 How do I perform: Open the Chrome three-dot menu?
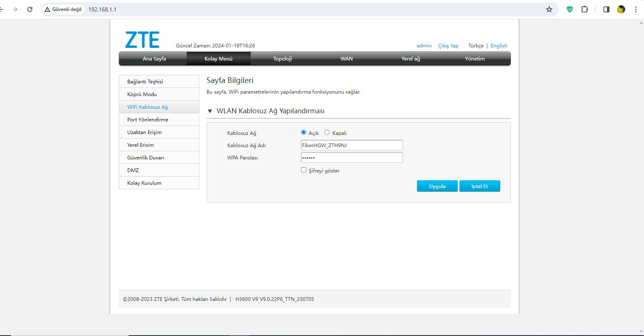[x=635, y=9]
